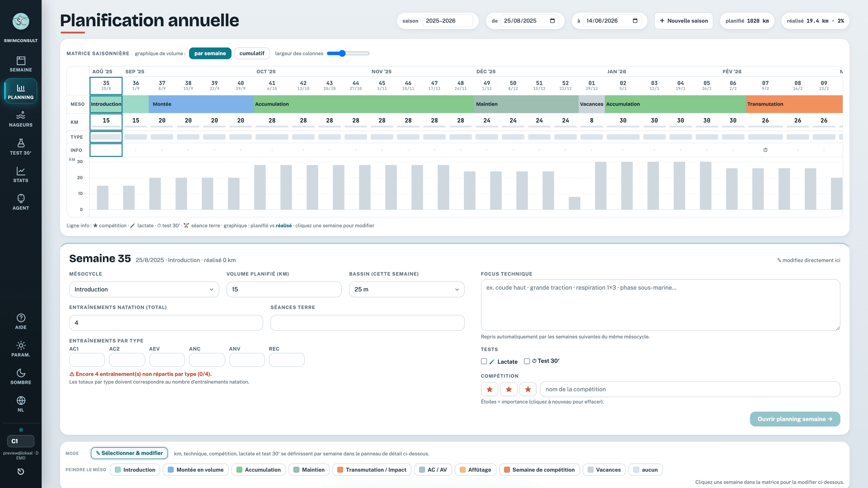Viewport: 868px width, 488px height.
Task: Pick the Transmutation / Impact paint swatch
Action: (x=372, y=470)
